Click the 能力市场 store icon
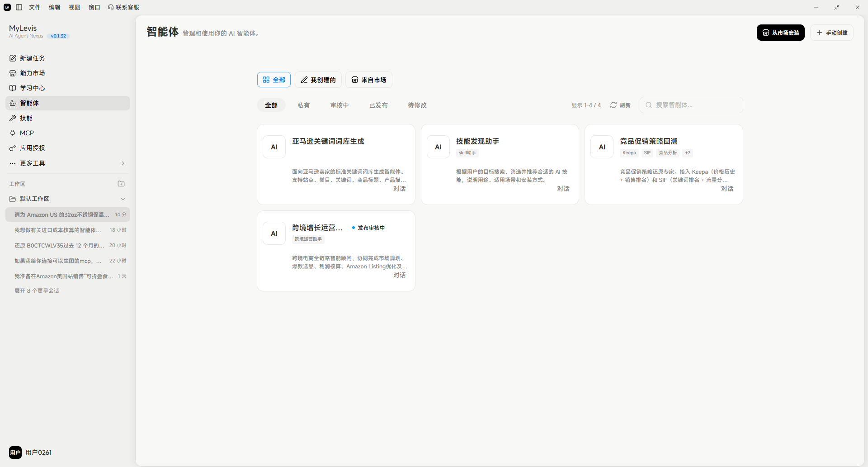Image resolution: width=868 pixels, height=467 pixels. 13,73
